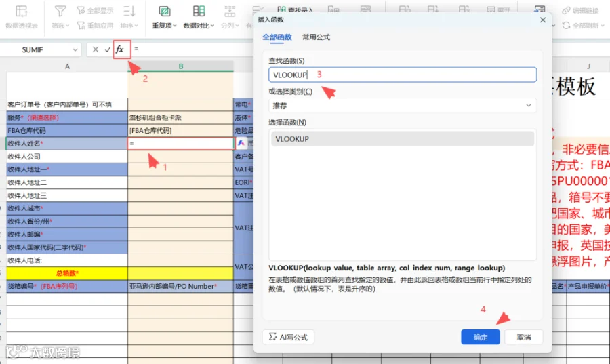Click the FBA仓库代码 label cell in column A
This screenshot has height=364, width=610.
67,130
